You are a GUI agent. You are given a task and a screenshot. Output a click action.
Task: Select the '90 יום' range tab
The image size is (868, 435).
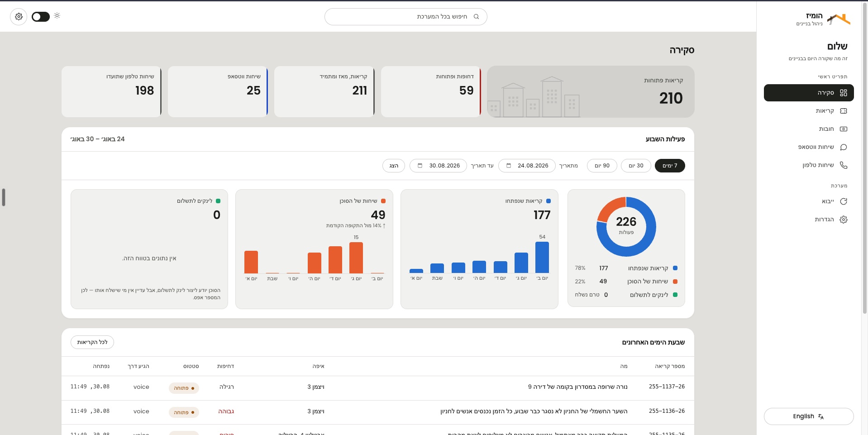coord(602,166)
